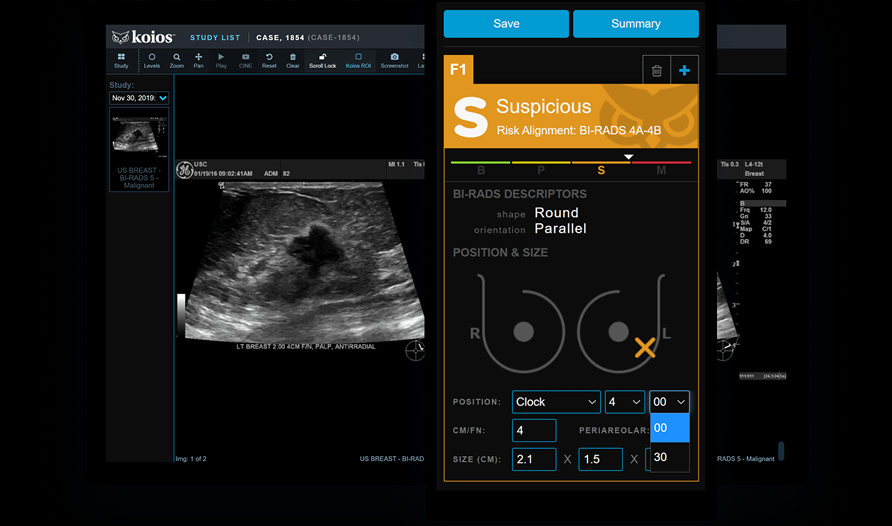Screen dimensions: 892x526
Task: Click the Clear trash icon in toolbar
Action: [293, 60]
